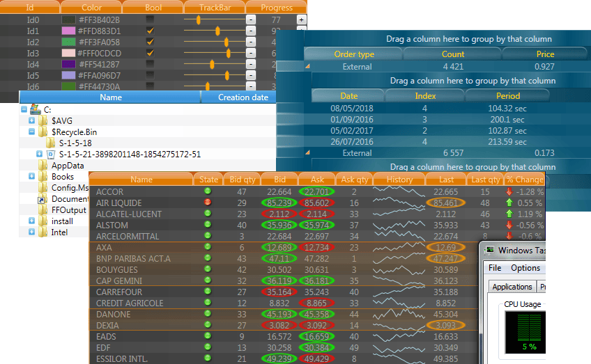The image size is (591, 364).
Task: Sort by the Order type column header
Action: 354,54
